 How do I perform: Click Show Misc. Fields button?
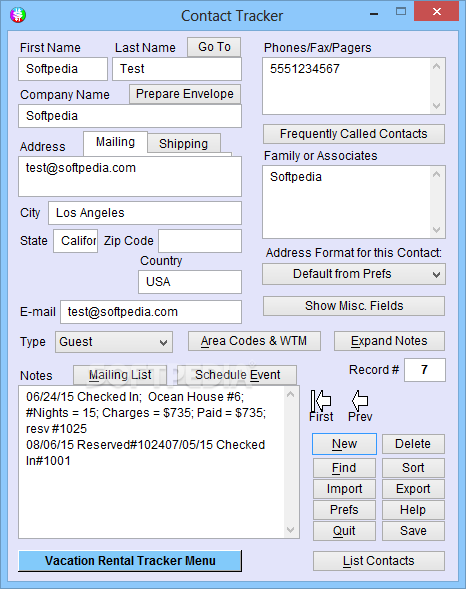pos(354,306)
